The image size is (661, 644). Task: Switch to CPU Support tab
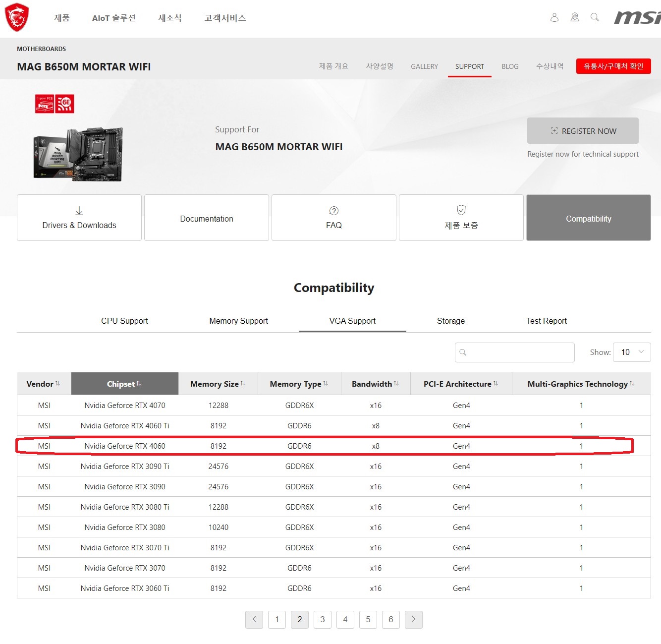coord(124,321)
